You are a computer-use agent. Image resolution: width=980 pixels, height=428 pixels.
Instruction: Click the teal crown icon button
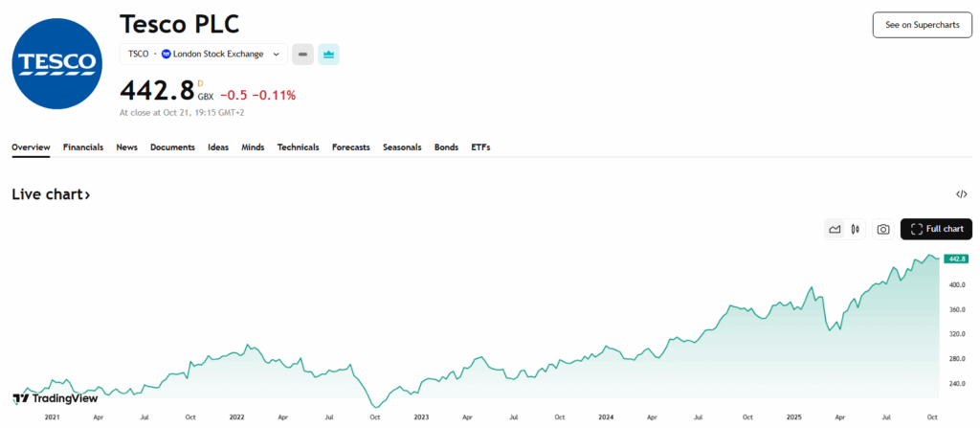pos(328,55)
